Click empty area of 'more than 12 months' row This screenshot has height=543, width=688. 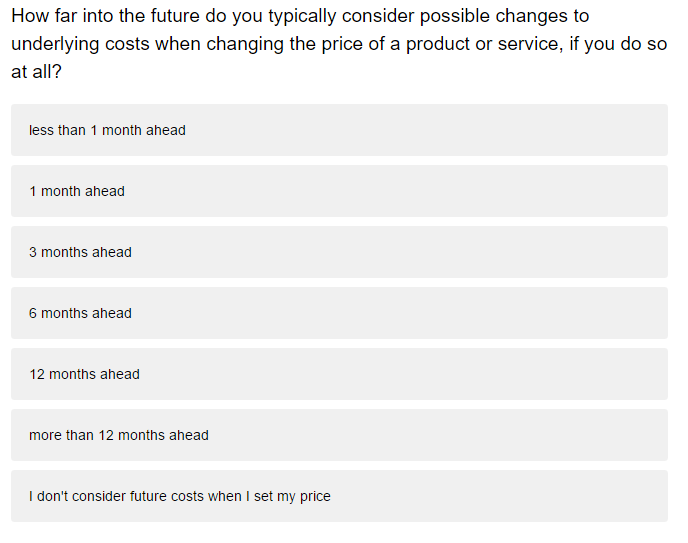tap(439, 435)
